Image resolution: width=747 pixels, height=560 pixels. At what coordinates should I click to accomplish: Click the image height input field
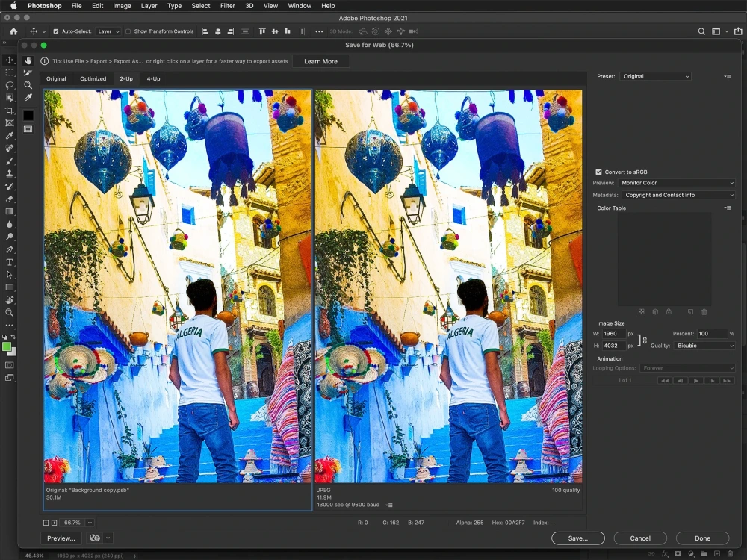click(613, 346)
